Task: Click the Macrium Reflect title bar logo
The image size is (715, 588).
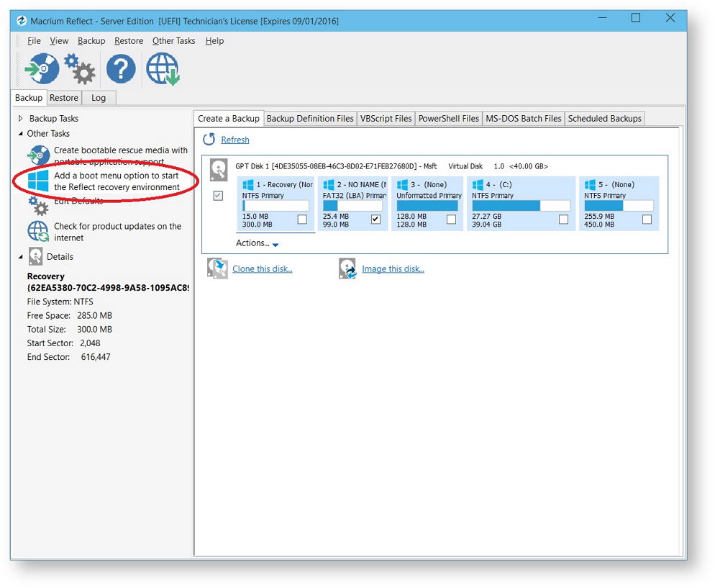Action: 22,21
